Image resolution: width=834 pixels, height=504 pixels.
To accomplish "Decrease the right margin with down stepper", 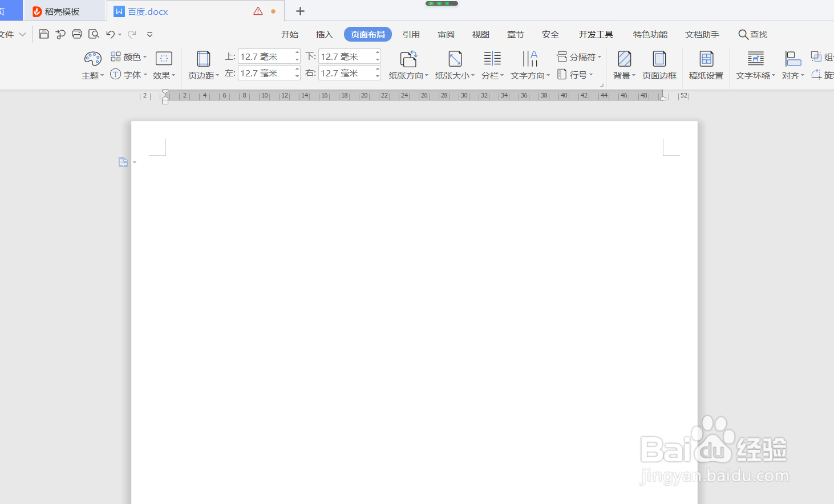I will click(378, 76).
